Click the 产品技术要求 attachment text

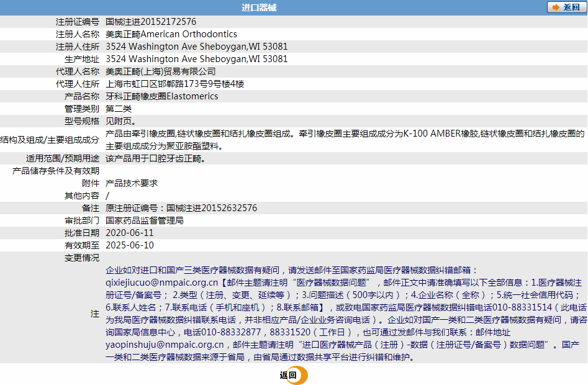132,183
